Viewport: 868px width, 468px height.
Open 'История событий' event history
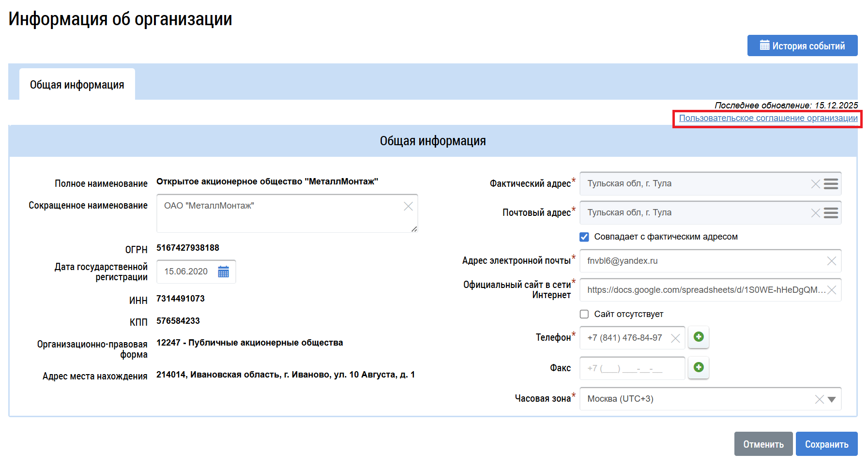click(x=802, y=45)
